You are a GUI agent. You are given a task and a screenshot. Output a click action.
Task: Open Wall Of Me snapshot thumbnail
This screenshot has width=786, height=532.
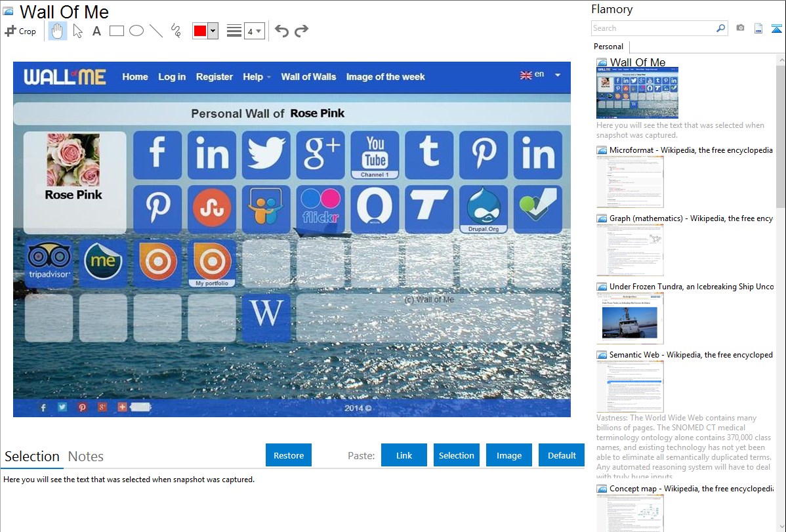[x=637, y=92]
